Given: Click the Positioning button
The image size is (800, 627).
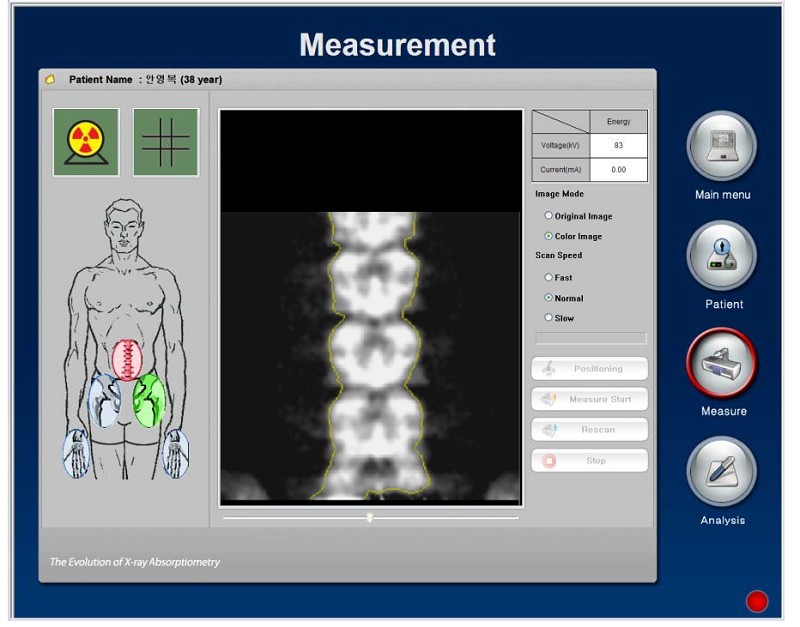Looking at the screenshot, I should (589, 369).
